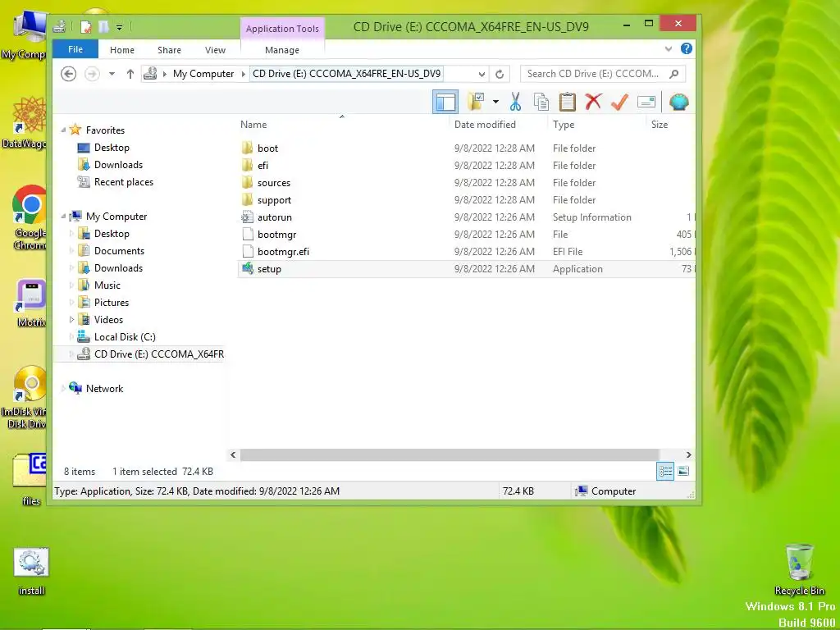Switch to the Manage ribbon tab
Image resolution: width=840 pixels, height=630 pixels.
(x=282, y=50)
